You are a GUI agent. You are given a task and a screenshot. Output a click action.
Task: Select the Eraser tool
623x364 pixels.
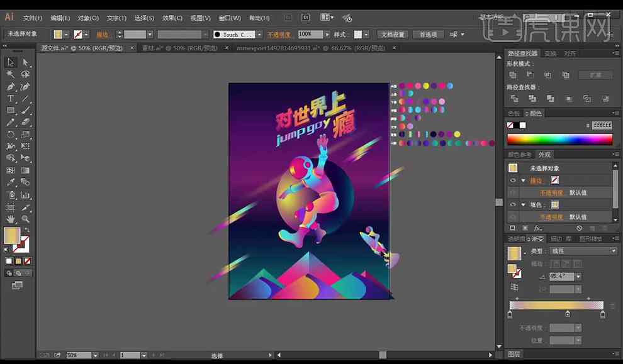click(25, 122)
